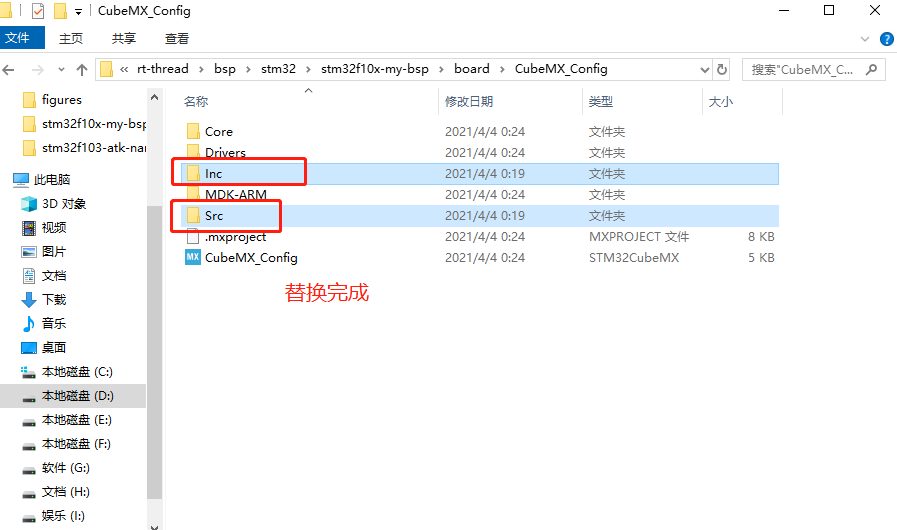The width and height of the screenshot is (897, 530).
Task: Open 3D 对象 in navigation pane
Action: [x=63, y=204]
